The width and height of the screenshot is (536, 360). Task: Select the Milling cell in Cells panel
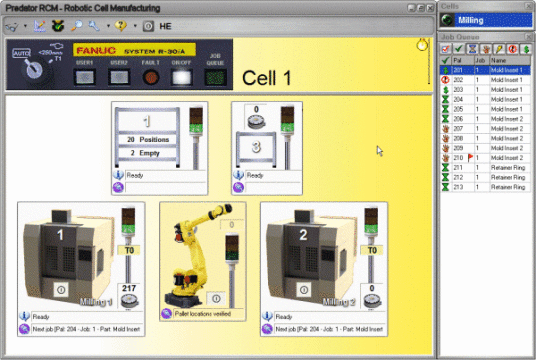(485, 20)
